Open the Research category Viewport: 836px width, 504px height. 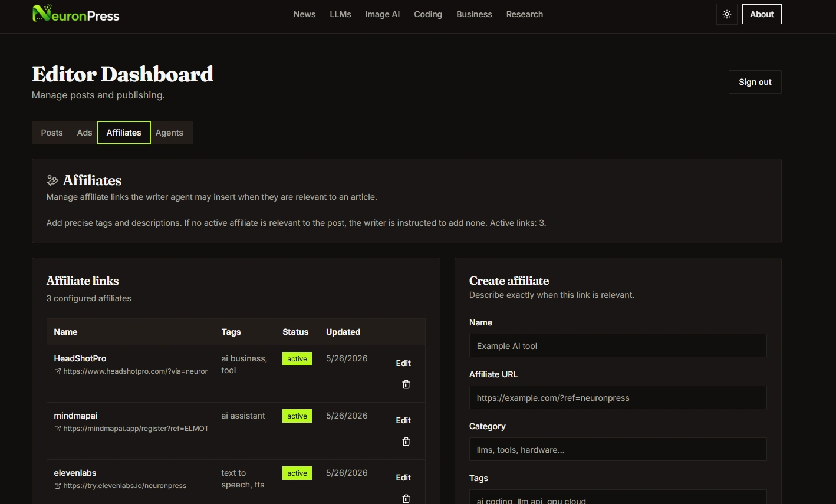(x=525, y=14)
